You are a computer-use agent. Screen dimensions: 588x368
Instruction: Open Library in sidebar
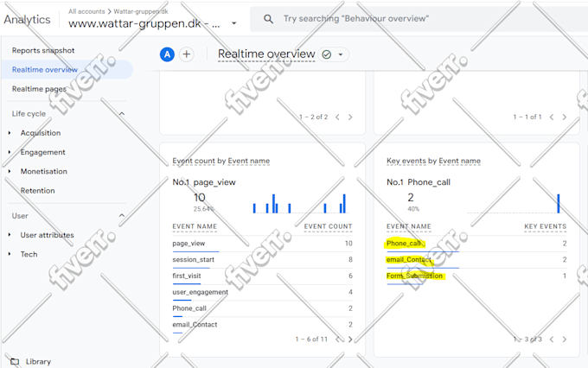[x=38, y=361]
